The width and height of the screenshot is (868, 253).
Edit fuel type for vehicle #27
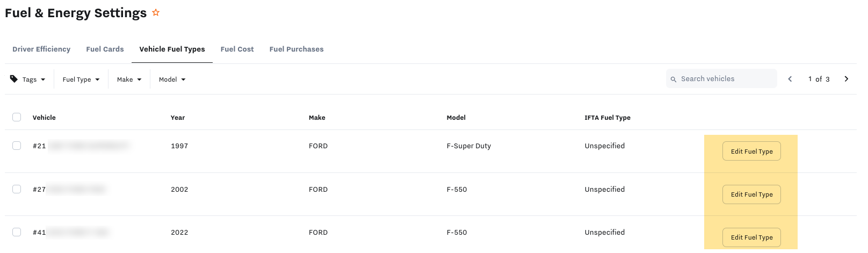click(751, 194)
